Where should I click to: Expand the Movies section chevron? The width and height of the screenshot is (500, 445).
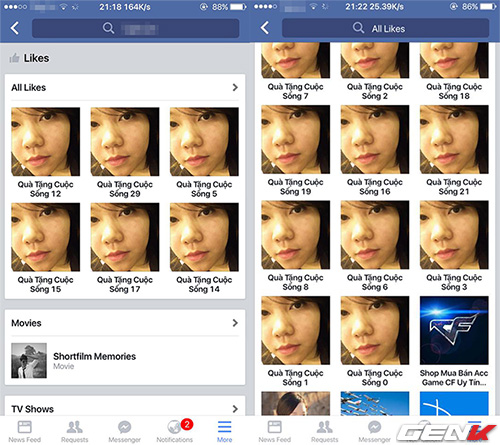point(235,323)
